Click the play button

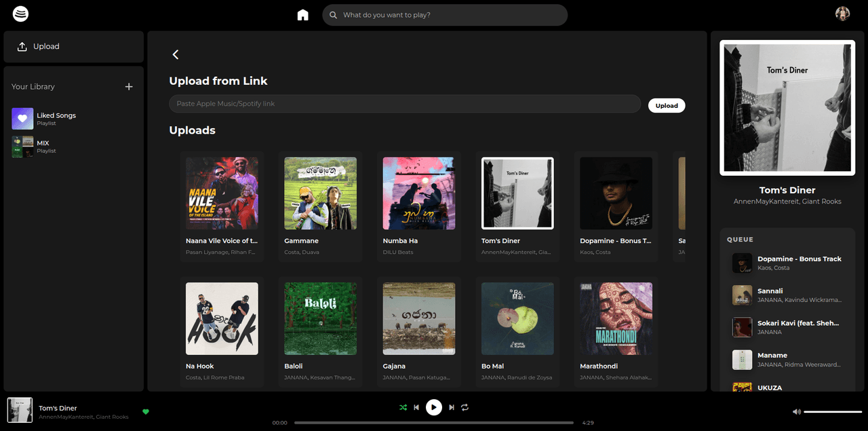coord(434,407)
